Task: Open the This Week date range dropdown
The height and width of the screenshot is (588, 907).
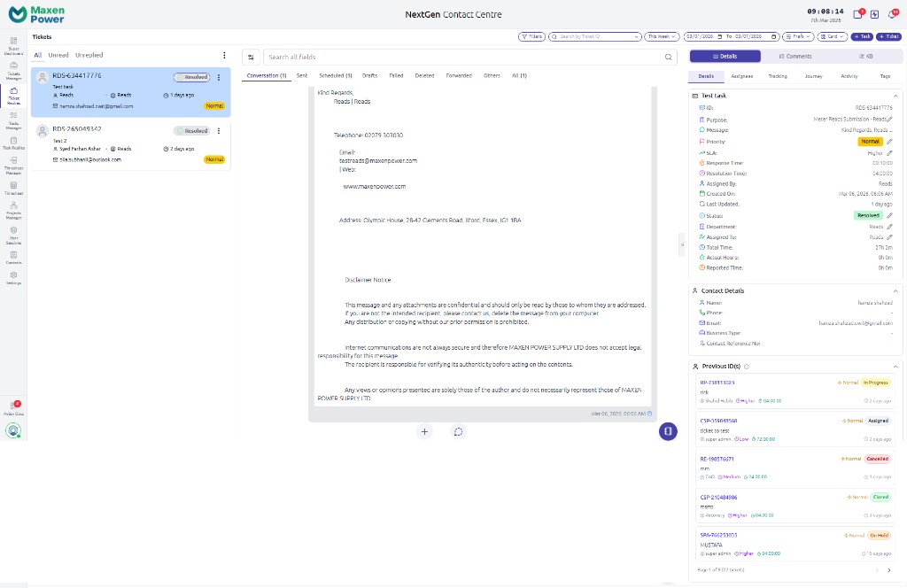Action: click(x=662, y=36)
